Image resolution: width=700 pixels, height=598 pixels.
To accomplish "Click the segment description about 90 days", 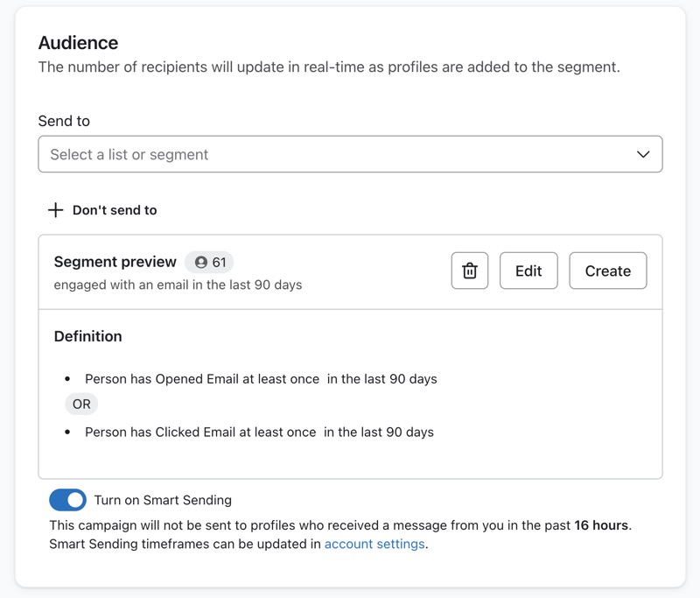I will click(178, 285).
